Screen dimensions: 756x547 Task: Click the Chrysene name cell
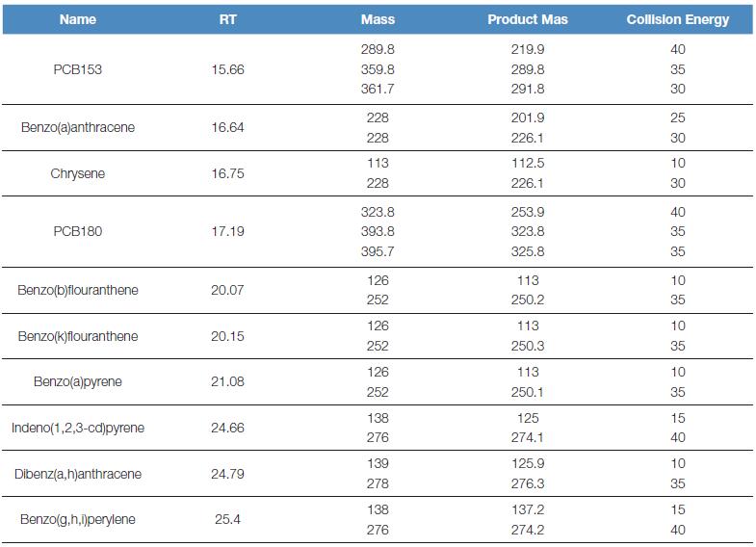(78, 173)
